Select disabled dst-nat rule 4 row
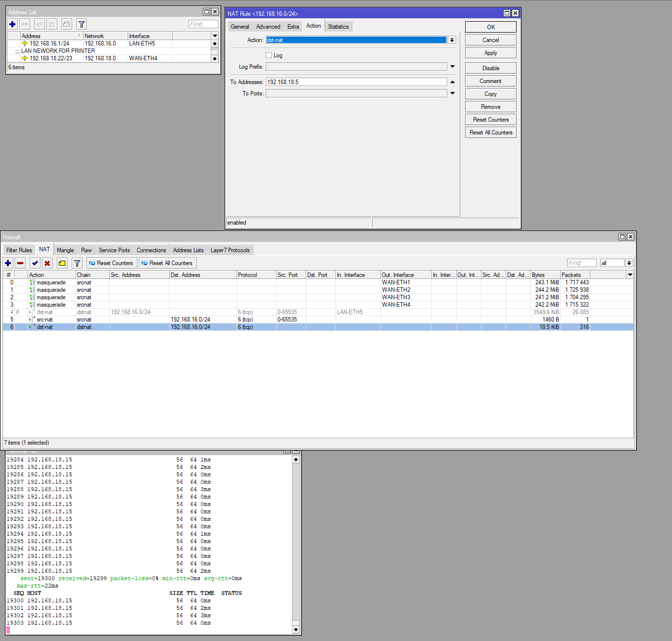The height and width of the screenshot is (641, 672). pyautogui.click(x=318, y=312)
